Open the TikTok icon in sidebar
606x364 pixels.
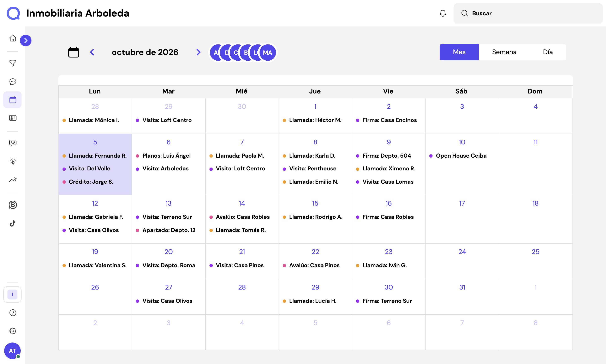tap(13, 223)
